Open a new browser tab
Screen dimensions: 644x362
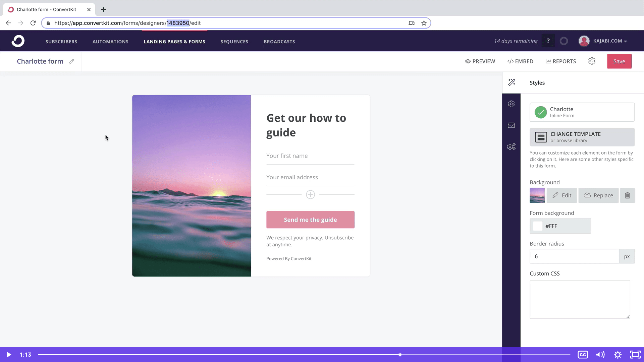point(103,9)
